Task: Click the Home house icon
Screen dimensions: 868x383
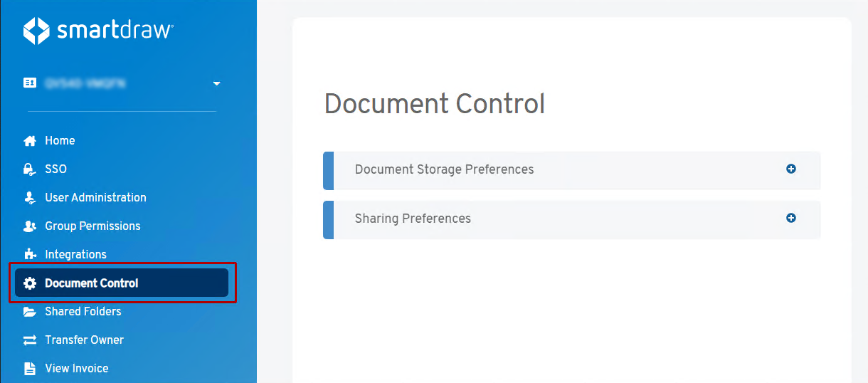Action: [x=30, y=141]
